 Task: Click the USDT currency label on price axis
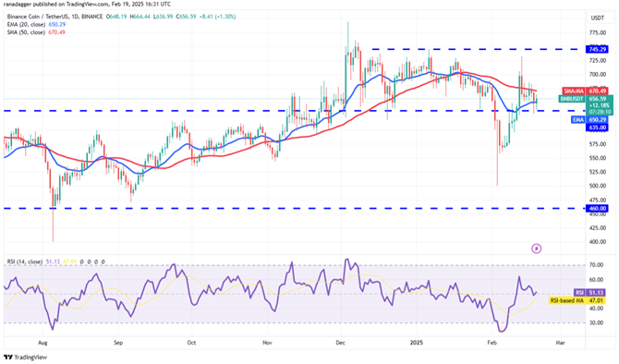[597, 18]
